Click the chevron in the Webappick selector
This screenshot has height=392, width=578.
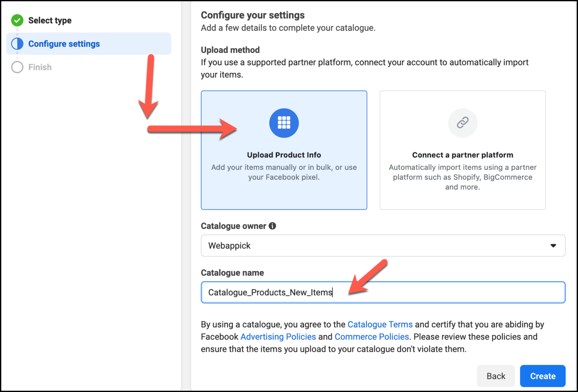[553, 245]
